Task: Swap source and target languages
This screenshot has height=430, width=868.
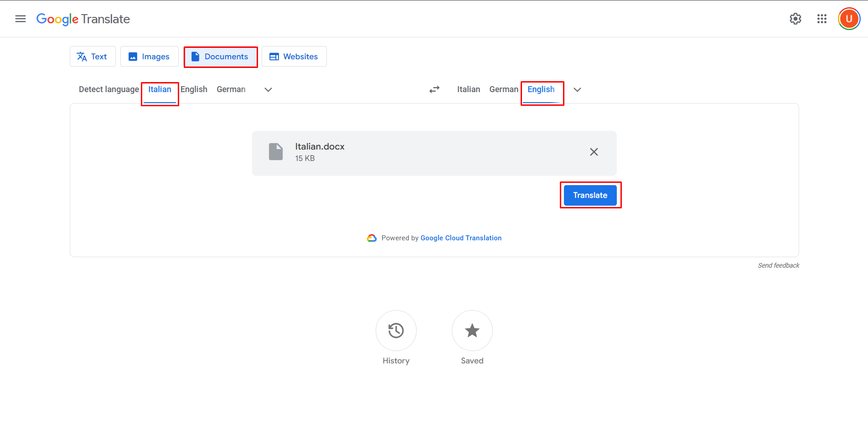Action: (434, 89)
